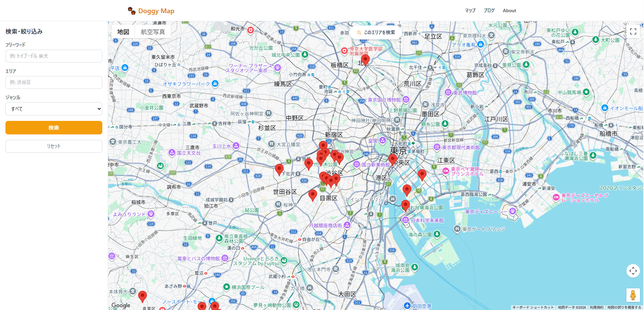
Task: Click the 世田谷区 map label
Action: coord(285,192)
